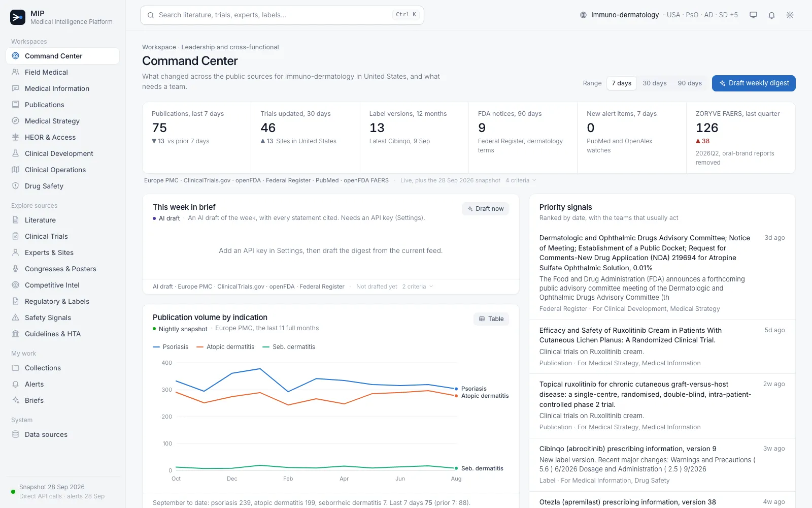This screenshot has width=812, height=508.
Task: Open Briefs sparkle icon item
Action: (16, 400)
